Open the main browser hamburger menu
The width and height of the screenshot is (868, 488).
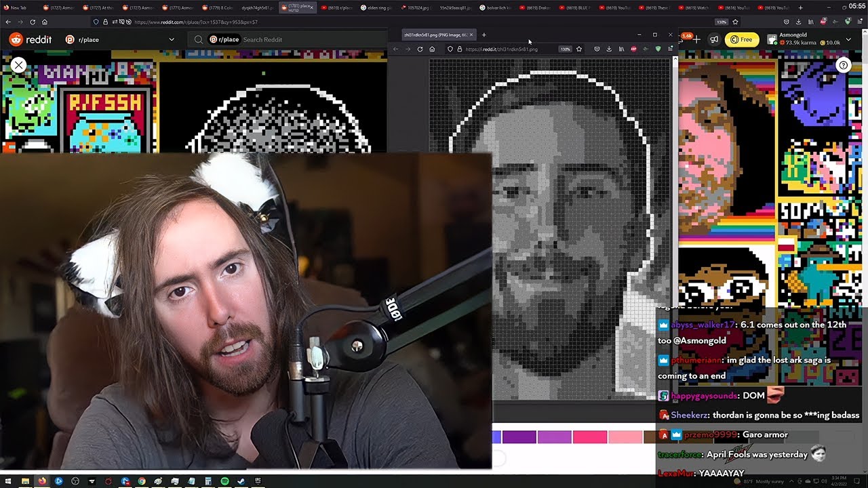(x=860, y=22)
